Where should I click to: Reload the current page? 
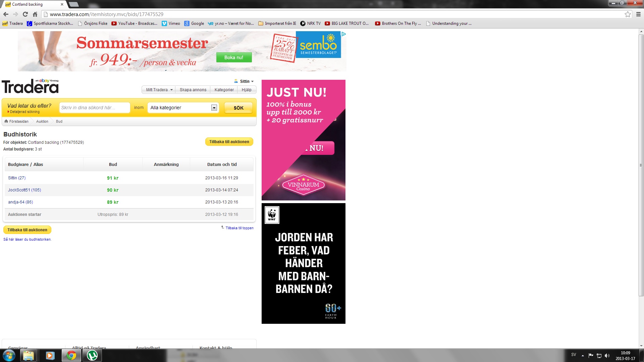pos(25,14)
